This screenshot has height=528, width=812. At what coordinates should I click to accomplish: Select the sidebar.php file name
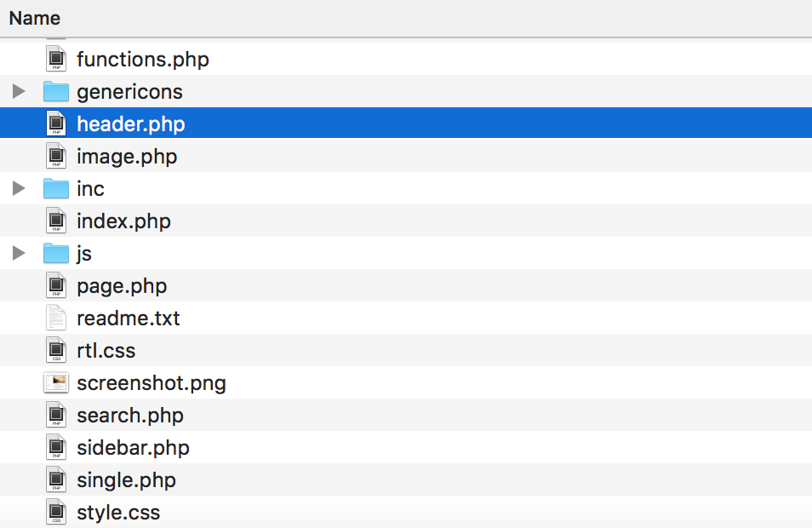[133, 448]
